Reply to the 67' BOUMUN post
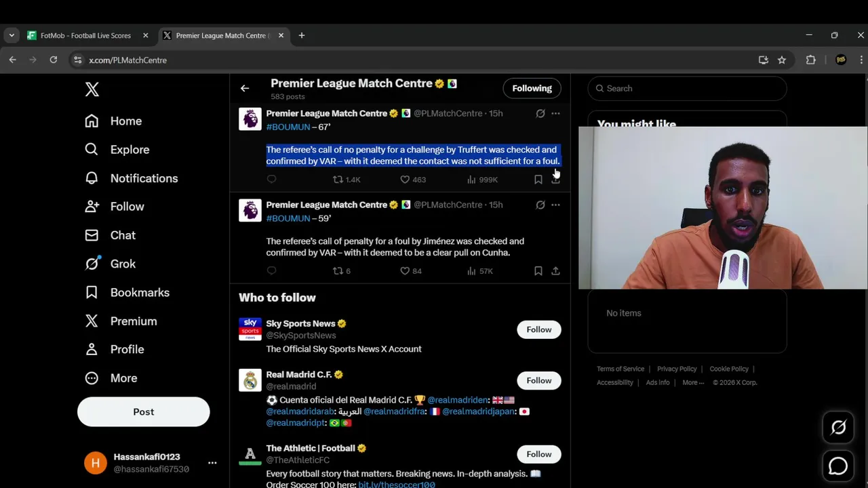This screenshot has height=488, width=868. [x=271, y=179]
